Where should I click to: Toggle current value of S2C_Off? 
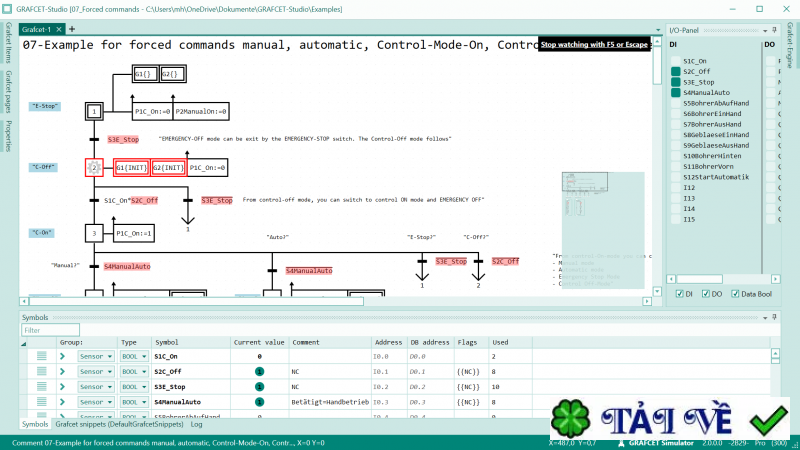(x=259, y=371)
